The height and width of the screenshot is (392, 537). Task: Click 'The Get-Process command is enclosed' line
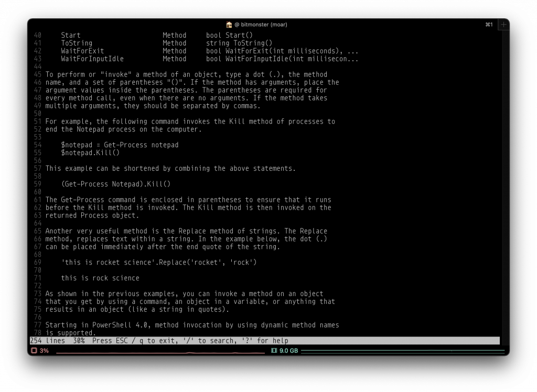(x=188, y=200)
